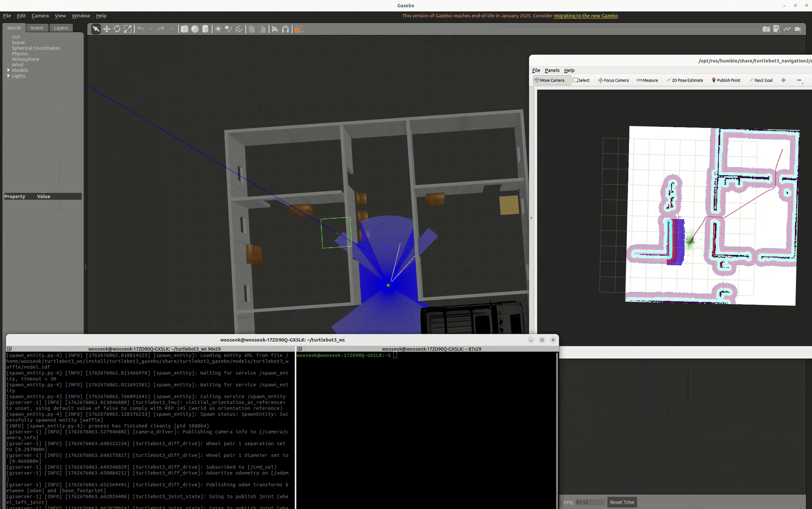Insert a sphere shape

[195, 29]
